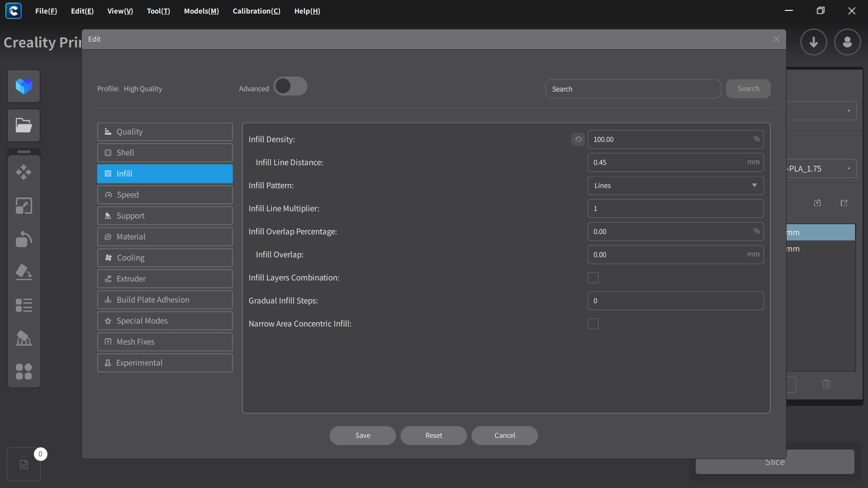Toggle the Advanced switch
The image size is (868, 488).
(291, 86)
